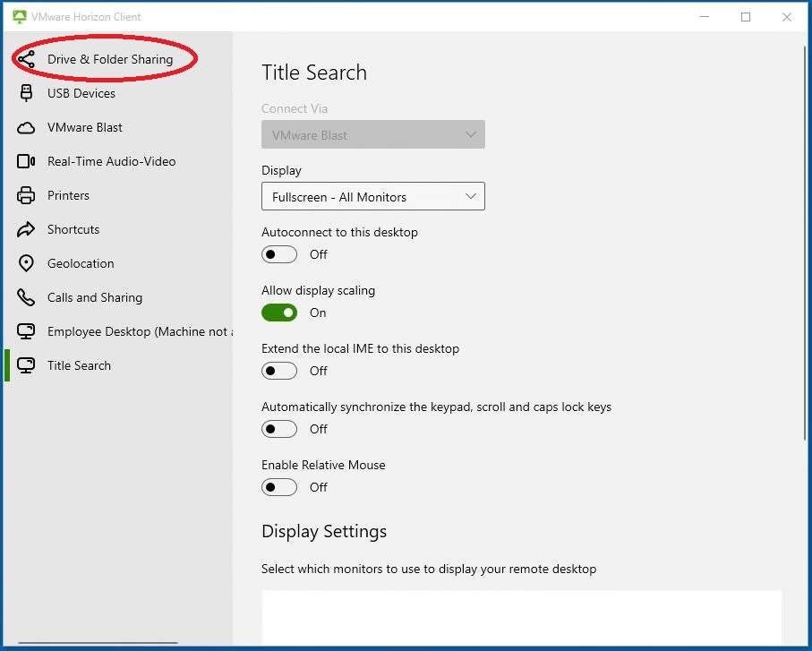Toggle automatic keypad and caps lock sync
The image size is (812, 651).
pos(279,429)
